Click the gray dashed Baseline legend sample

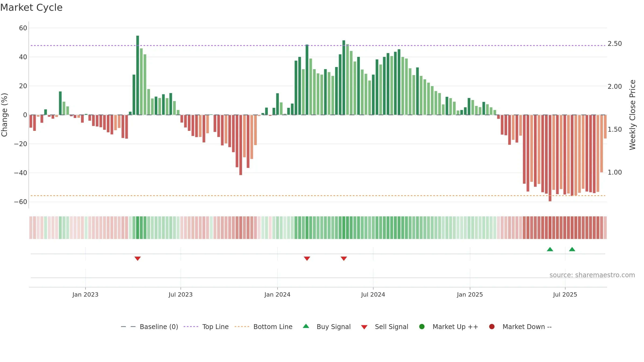click(128, 327)
